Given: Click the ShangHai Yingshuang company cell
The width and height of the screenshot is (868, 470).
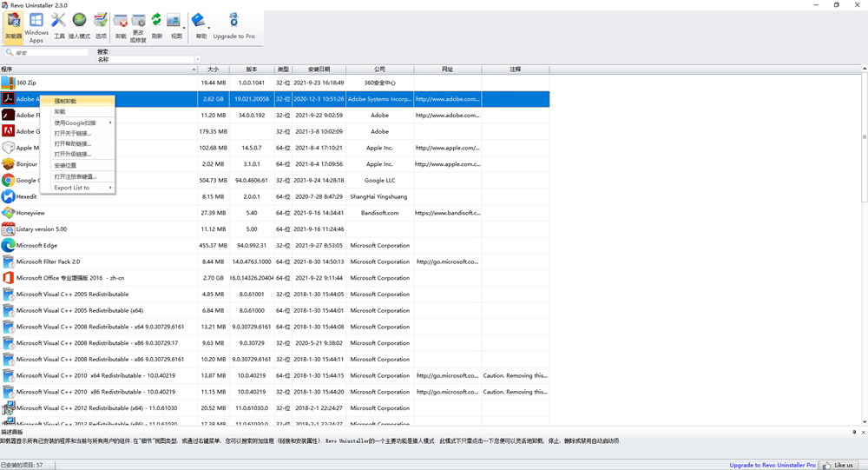Looking at the screenshot, I should click(379, 196).
